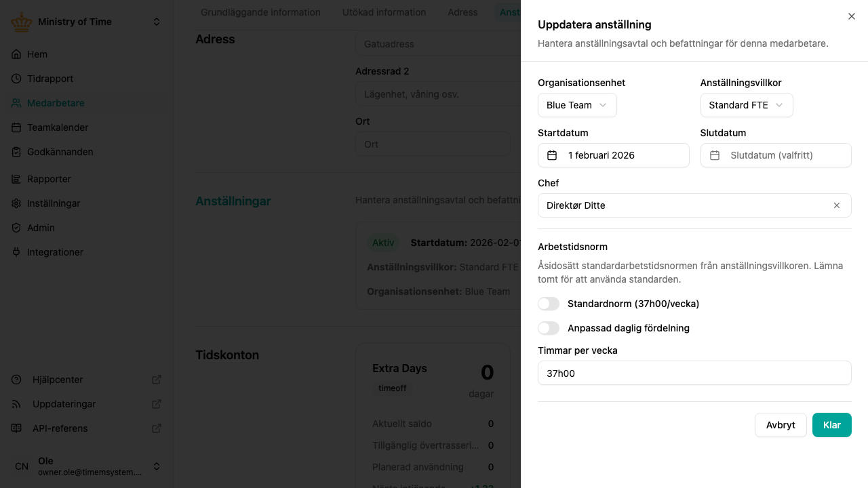This screenshot has height=488, width=868.
Task: Click the Inställningar gear icon
Action: (16, 203)
